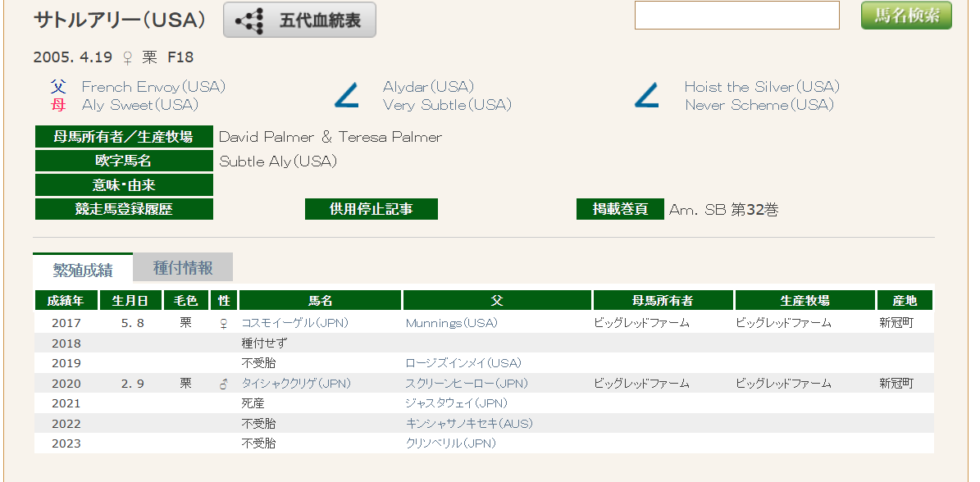Image resolution: width=980 pixels, height=482 pixels.
Task: Focus the horse name search input field
Action: pyautogui.click(x=737, y=16)
